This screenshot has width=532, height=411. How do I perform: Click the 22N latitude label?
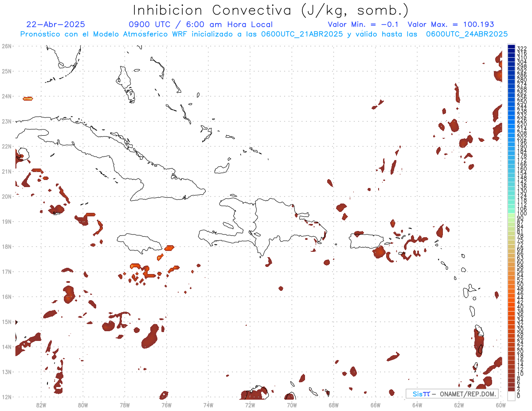pos(6,146)
